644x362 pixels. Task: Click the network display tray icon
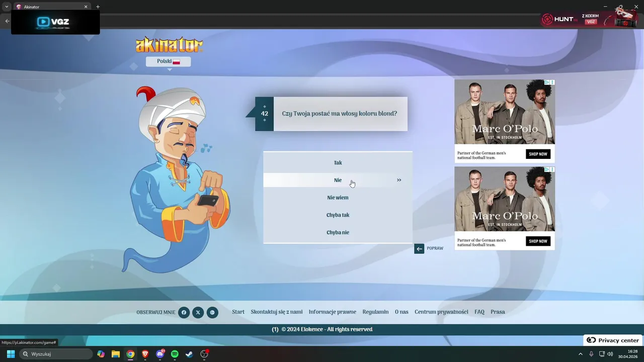[x=602, y=354]
